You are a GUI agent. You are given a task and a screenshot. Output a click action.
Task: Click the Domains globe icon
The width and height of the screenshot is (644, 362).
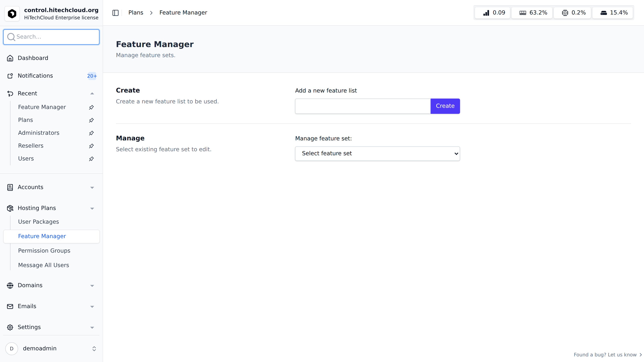click(x=10, y=286)
